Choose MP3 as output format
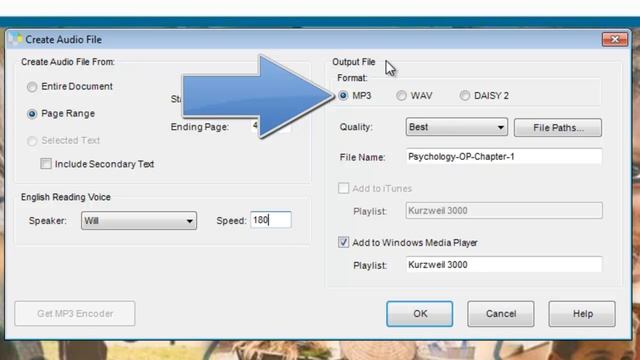Viewport: 640px width, 360px height. (343, 96)
